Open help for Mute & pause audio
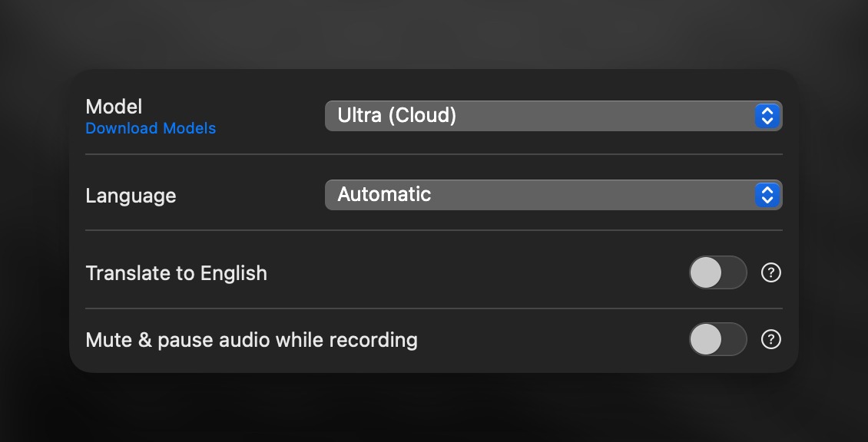 pyautogui.click(x=770, y=339)
